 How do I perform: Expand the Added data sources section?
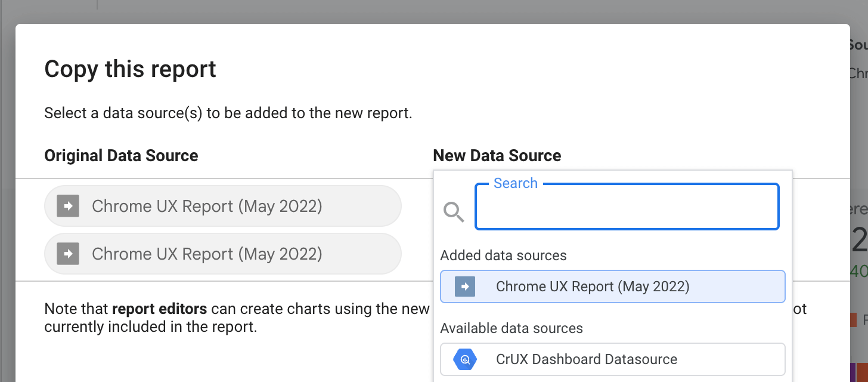click(x=503, y=255)
